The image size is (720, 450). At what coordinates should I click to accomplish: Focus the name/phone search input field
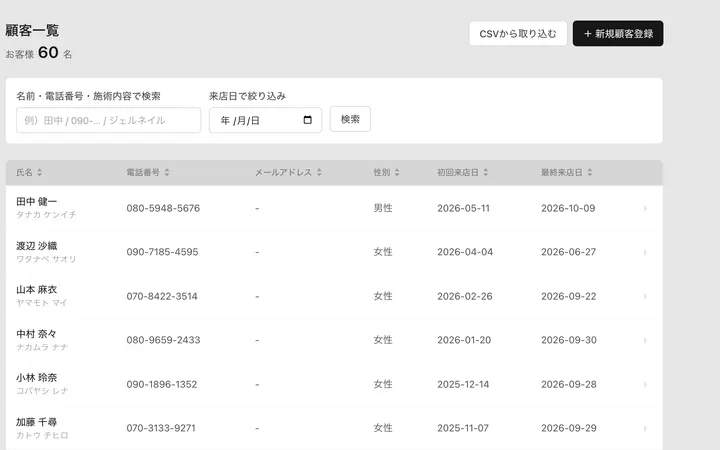[x=108, y=120]
